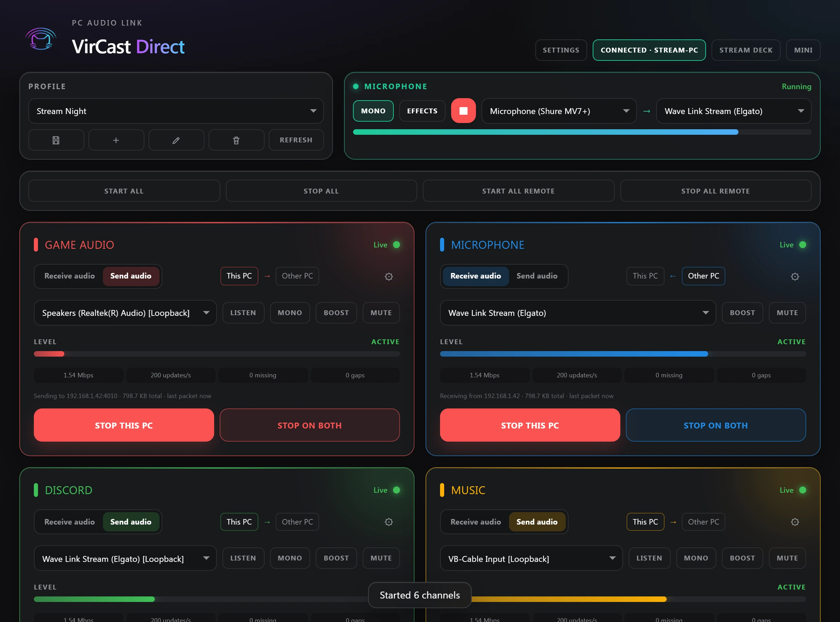The width and height of the screenshot is (840, 622).
Task: Click START ALL REMOTE button
Action: click(518, 191)
